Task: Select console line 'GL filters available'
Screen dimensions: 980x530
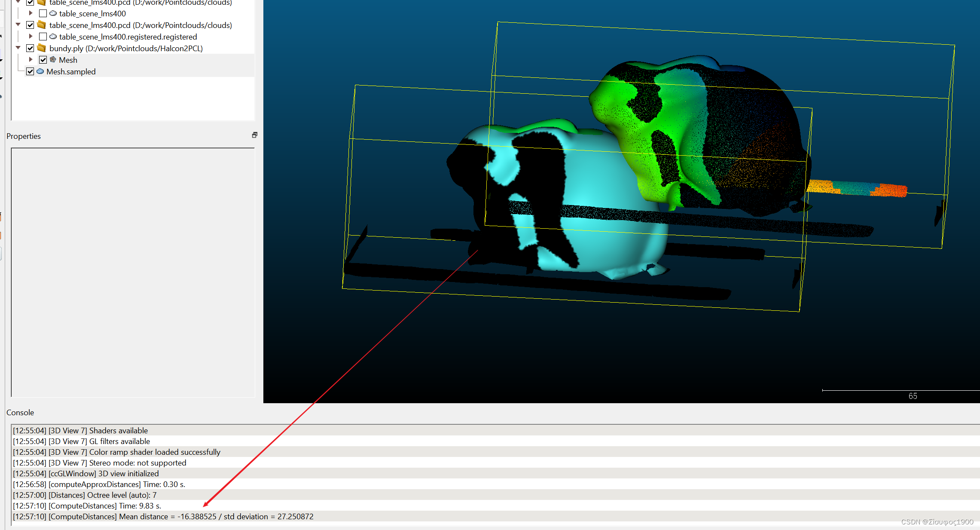Action: [496, 441]
